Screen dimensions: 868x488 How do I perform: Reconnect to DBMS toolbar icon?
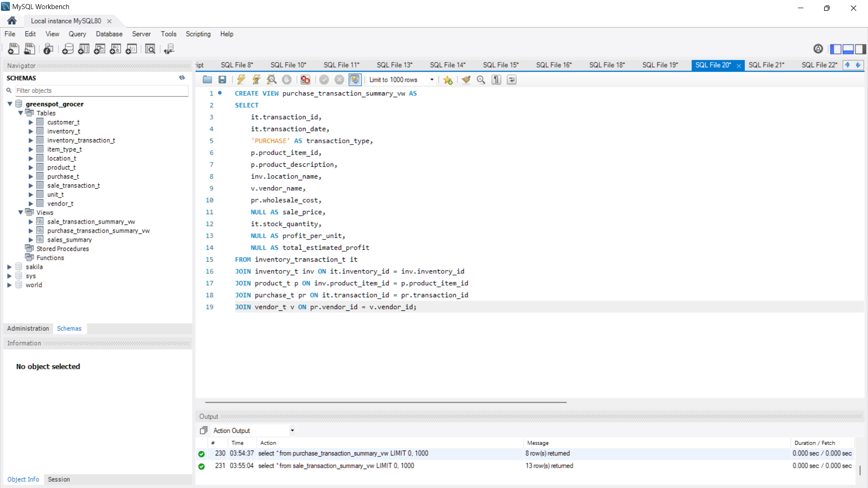169,49
